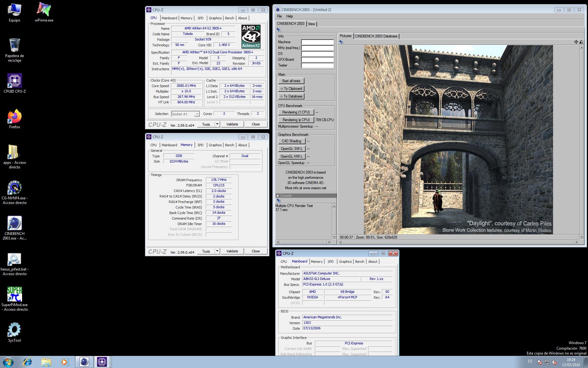This screenshot has height=368, width=588.
Task: Switch to the View tab in CINEBENCH
Action: click(311, 24)
